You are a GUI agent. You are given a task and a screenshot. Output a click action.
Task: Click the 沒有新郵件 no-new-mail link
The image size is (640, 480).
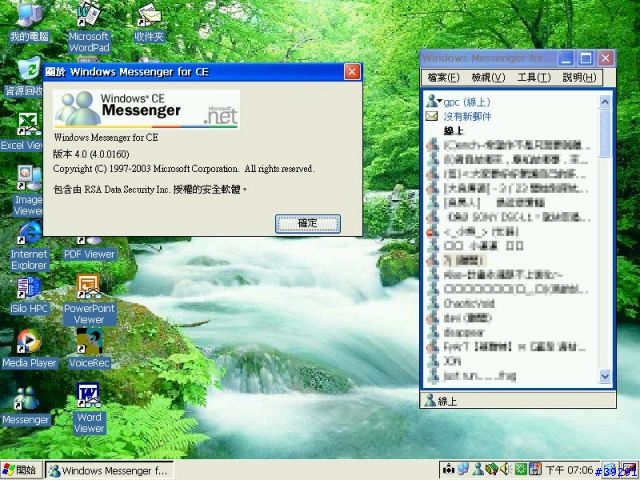(467, 117)
